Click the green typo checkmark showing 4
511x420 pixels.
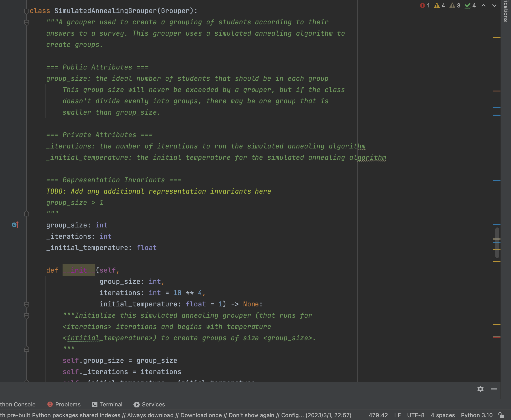pyautogui.click(x=470, y=5)
